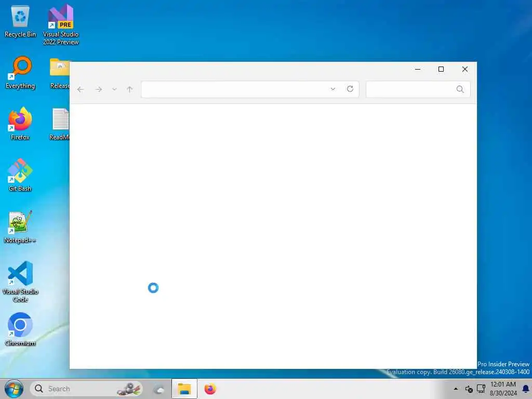This screenshot has width=532, height=399.
Task: Select the ReadMe text file icon
Action: pos(60,124)
